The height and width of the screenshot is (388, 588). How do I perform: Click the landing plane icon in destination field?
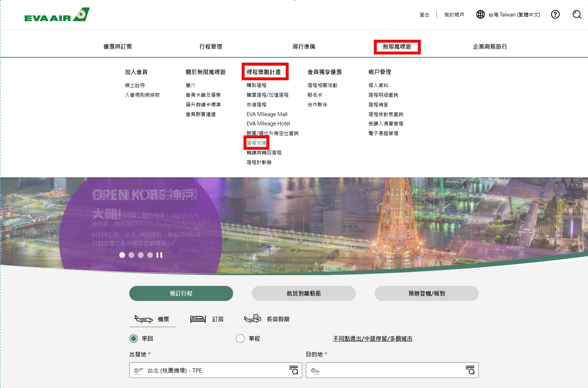tap(315, 371)
